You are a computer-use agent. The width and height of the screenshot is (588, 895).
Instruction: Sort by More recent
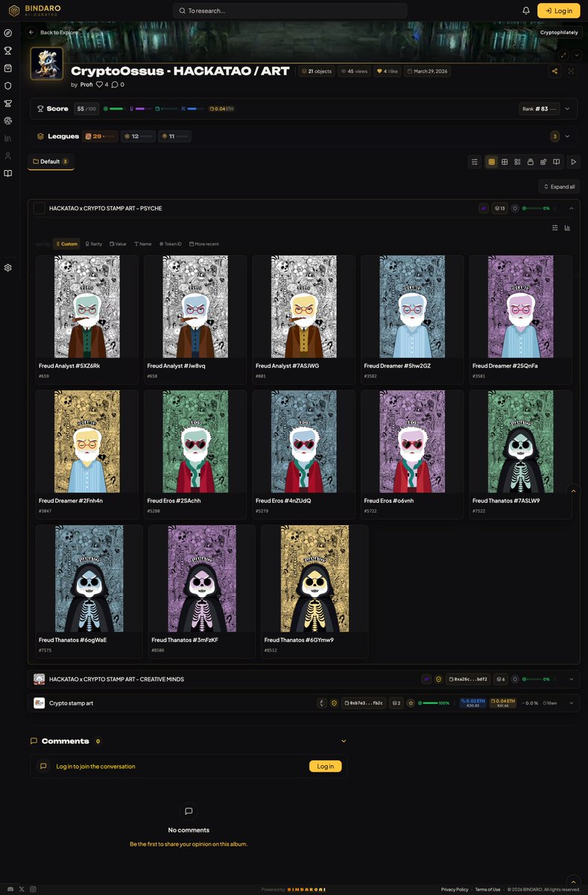pyautogui.click(x=204, y=244)
